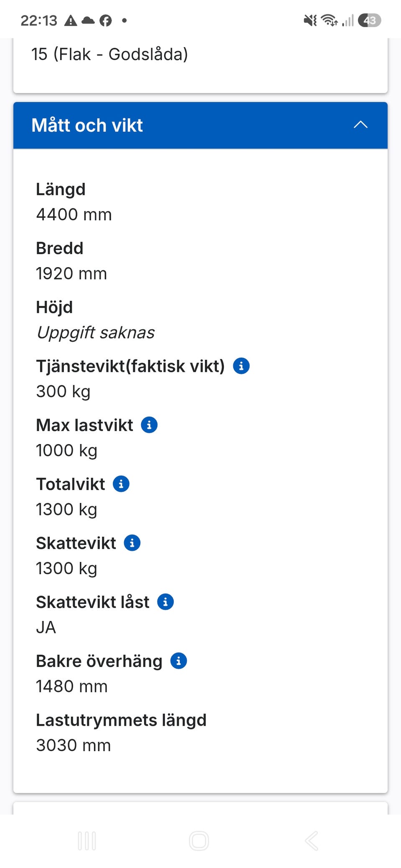Go back with the navigation arrow

[312, 841]
